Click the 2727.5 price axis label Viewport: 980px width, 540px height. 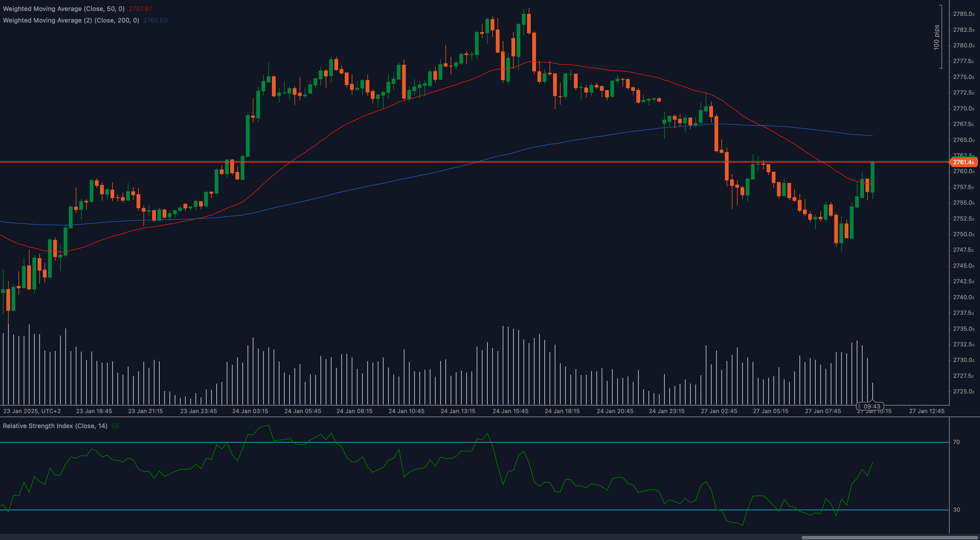(963, 376)
